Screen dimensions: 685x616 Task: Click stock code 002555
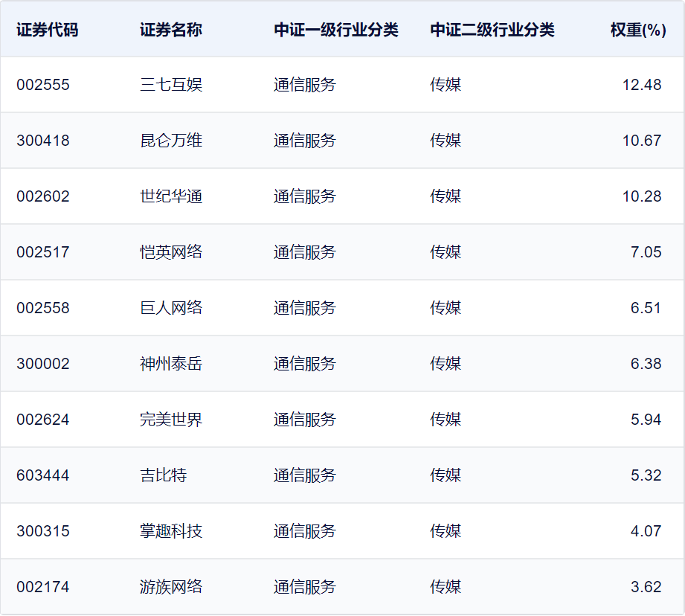pos(43,85)
